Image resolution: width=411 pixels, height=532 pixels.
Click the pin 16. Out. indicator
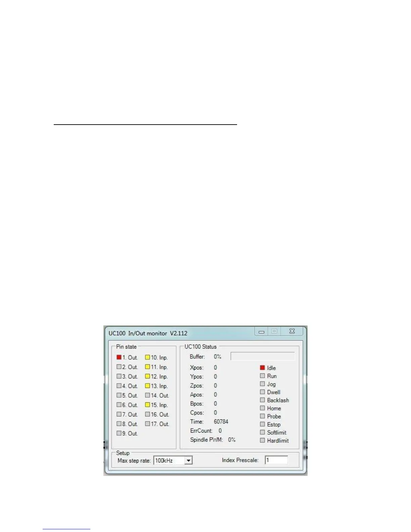click(147, 414)
